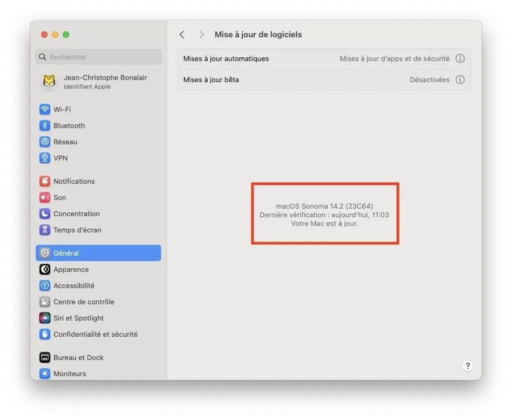Image resolution: width=512 pixels, height=420 pixels.
Task: Open Mises à jour bêta showing Désactivées
Action: pos(324,79)
